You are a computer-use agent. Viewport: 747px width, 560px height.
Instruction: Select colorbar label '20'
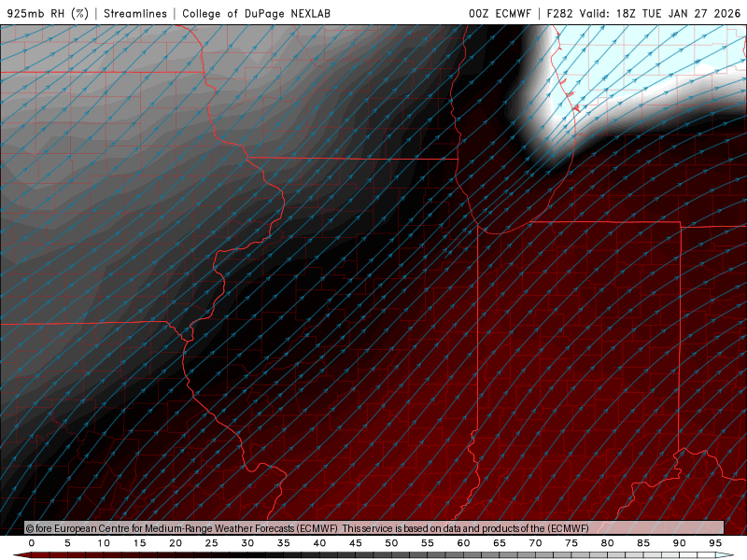click(176, 543)
